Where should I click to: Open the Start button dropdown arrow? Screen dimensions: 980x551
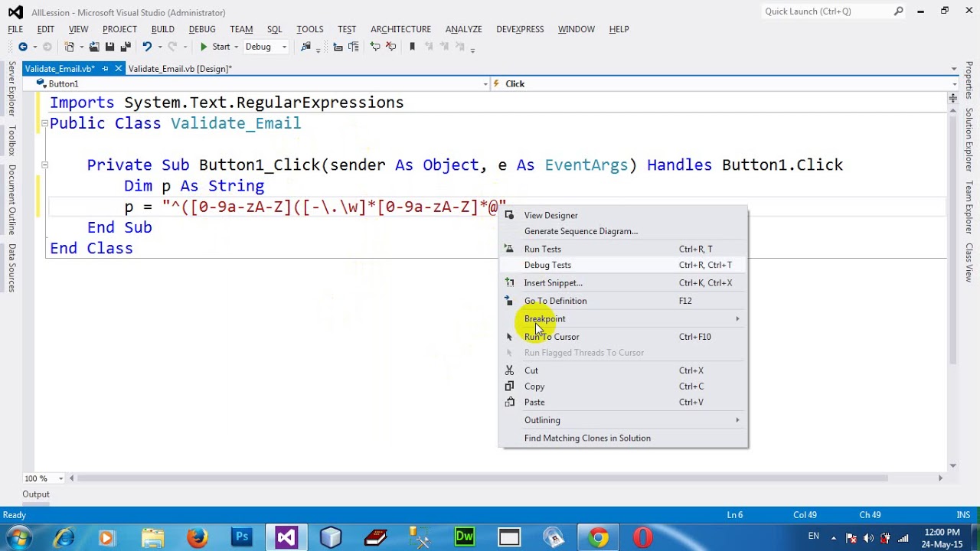click(236, 47)
